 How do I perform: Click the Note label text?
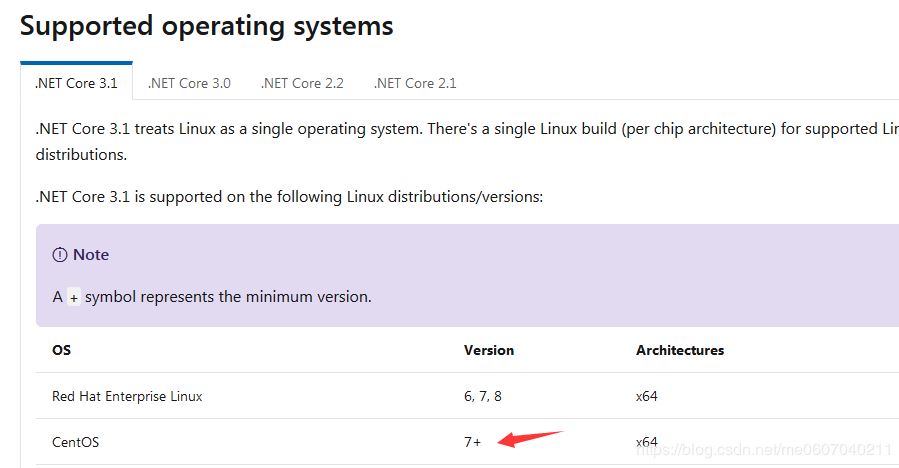coord(91,255)
